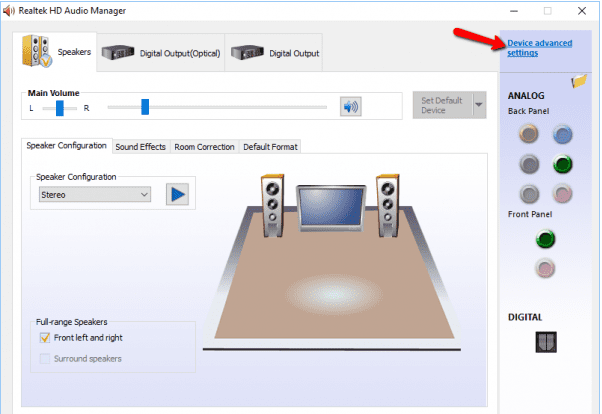Select the green back panel jack

pyautogui.click(x=562, y=164)
